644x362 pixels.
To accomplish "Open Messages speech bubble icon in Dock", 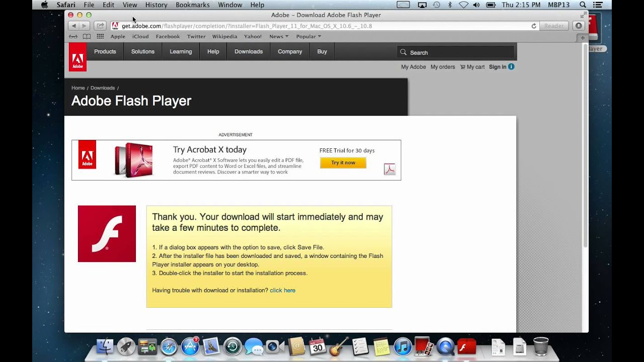I will point(254,346).
